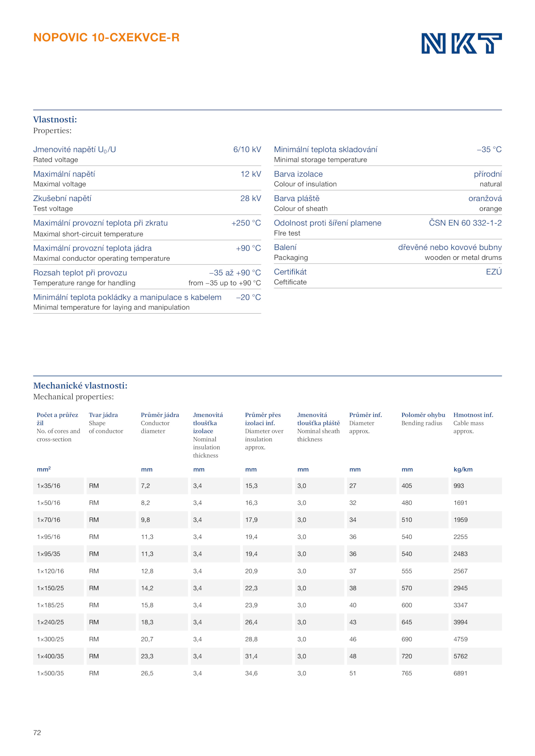Click the Mechanické vlastnosti: heading

(x=80, y=386)
